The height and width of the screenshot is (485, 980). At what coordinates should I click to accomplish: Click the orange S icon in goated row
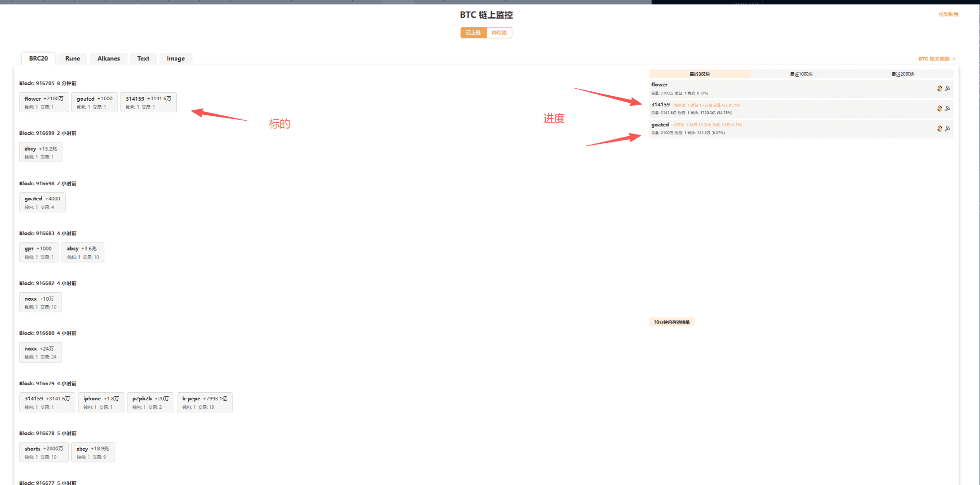pyautogui.click(x=939, y=129)
